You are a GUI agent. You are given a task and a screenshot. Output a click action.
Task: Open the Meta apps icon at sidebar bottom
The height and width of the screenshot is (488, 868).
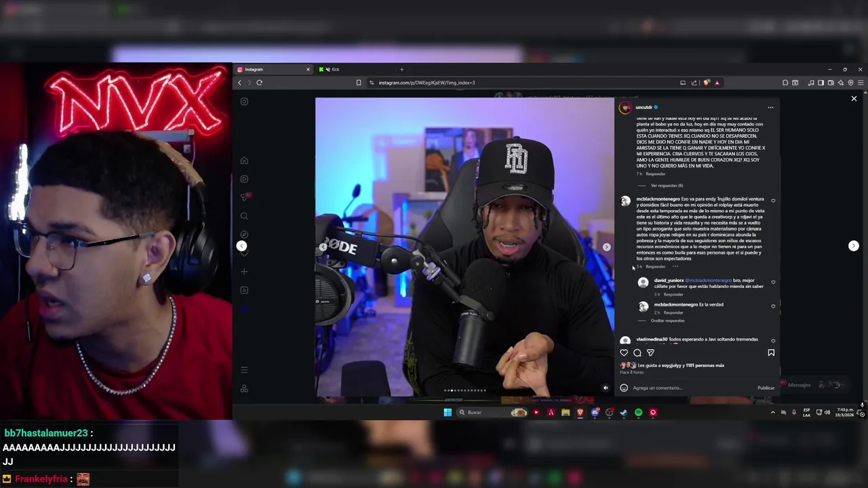[x=244, y=388]
